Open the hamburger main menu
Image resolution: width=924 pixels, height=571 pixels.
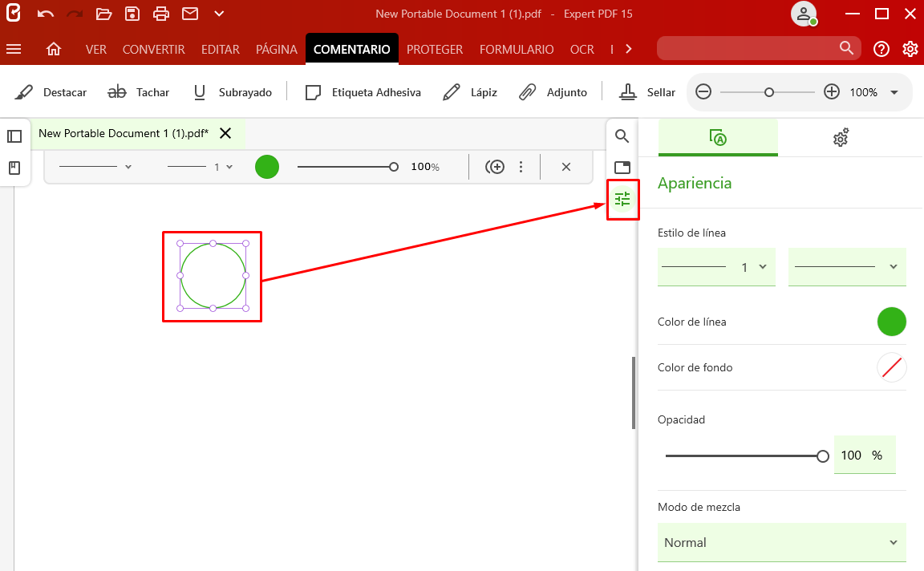[x=14, y=49]
